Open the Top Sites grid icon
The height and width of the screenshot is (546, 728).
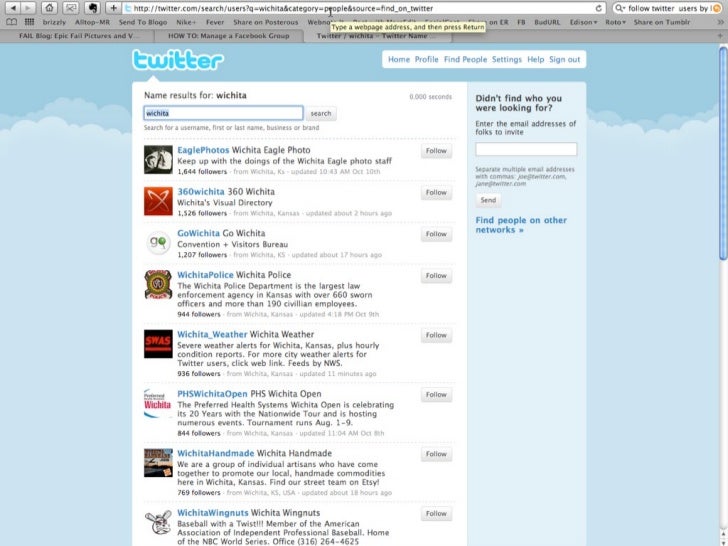[x=29, y=22]
